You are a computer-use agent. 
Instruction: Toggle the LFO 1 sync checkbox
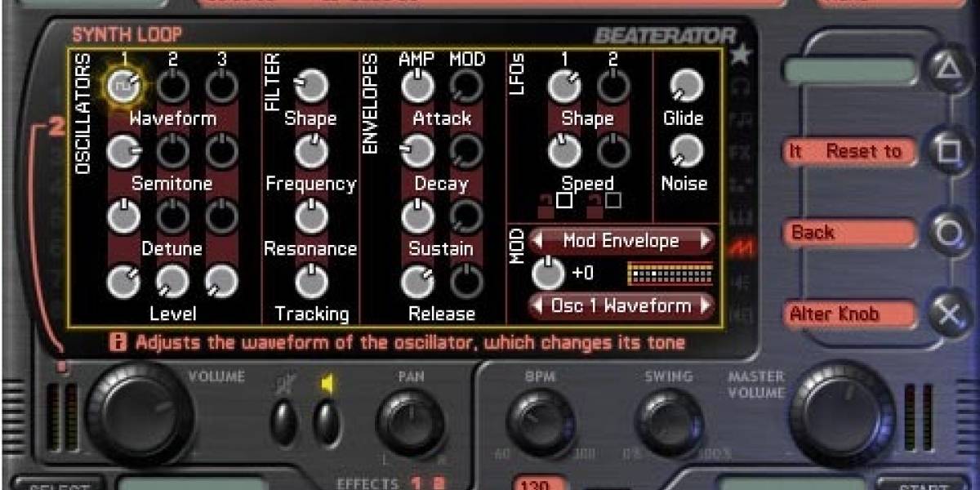564,199
